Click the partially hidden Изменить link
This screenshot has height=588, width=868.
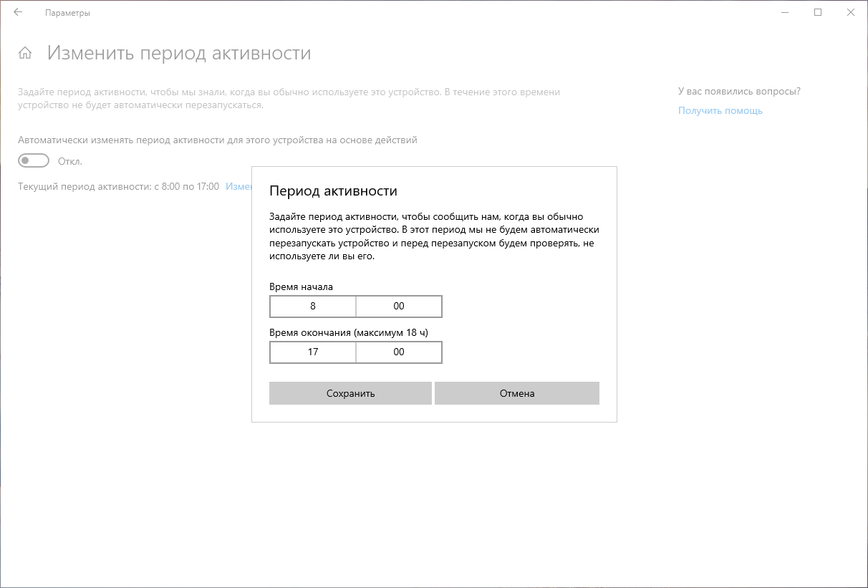pyautogui.click(x=238, y=186)
